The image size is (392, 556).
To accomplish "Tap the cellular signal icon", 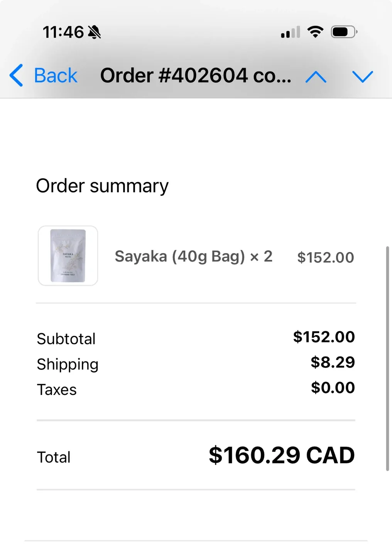I will [290, 32].
